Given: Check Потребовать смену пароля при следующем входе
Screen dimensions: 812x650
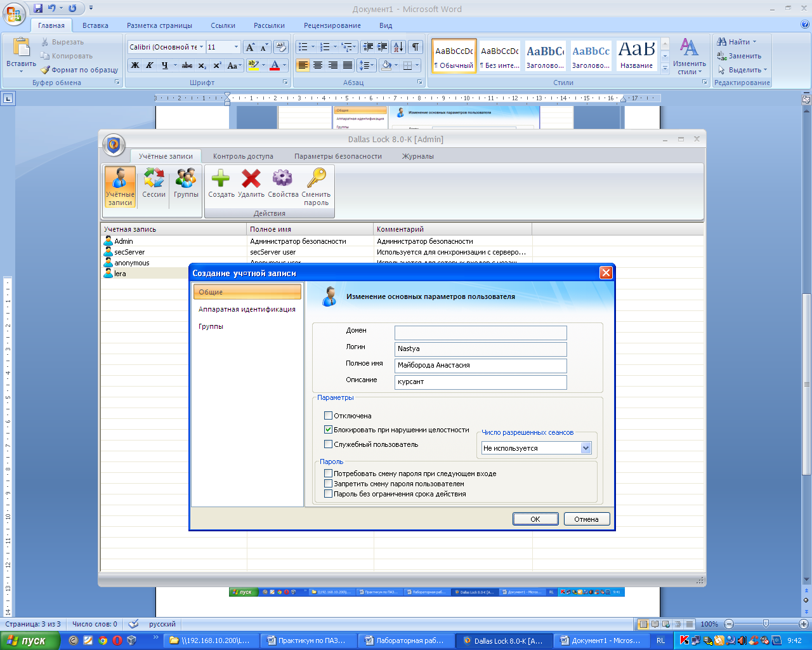Looking at the screenshot, I should click(x=328, y=474).
